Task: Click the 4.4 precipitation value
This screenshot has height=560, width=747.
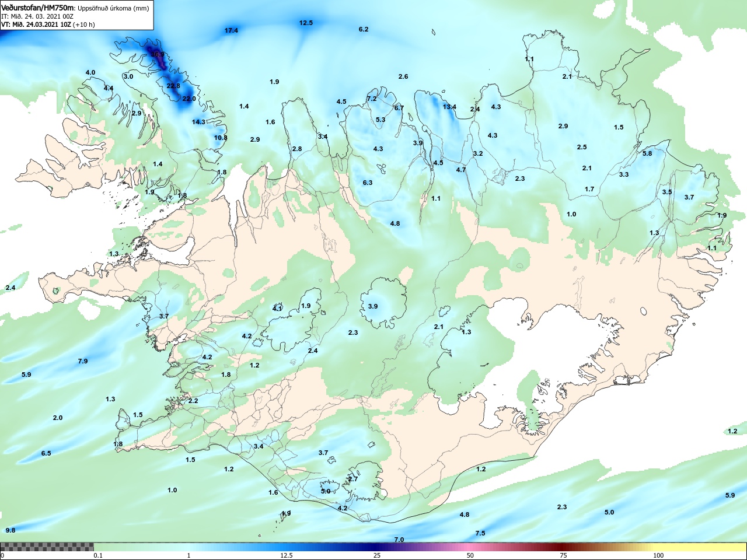Action: coord(109,88)
